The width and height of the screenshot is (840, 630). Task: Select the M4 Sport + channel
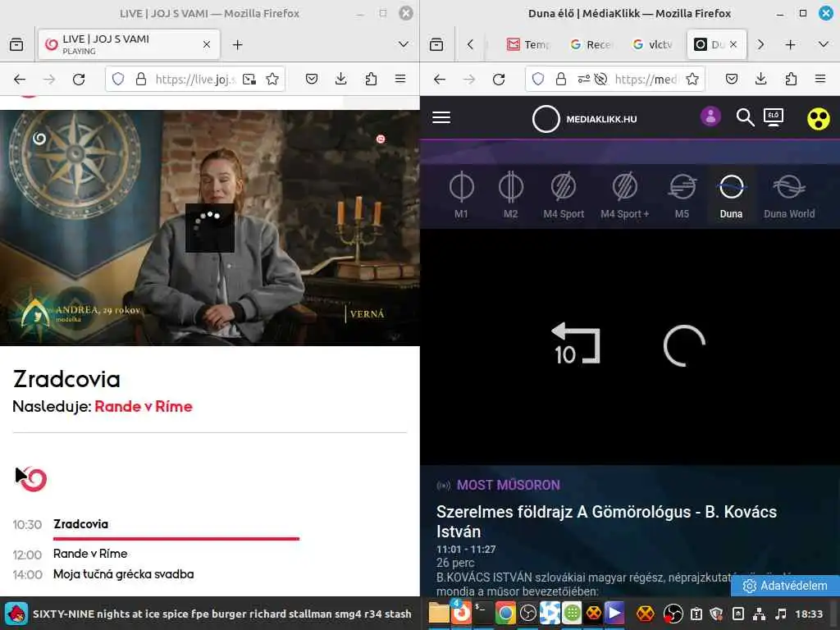[x=624, y=195]
